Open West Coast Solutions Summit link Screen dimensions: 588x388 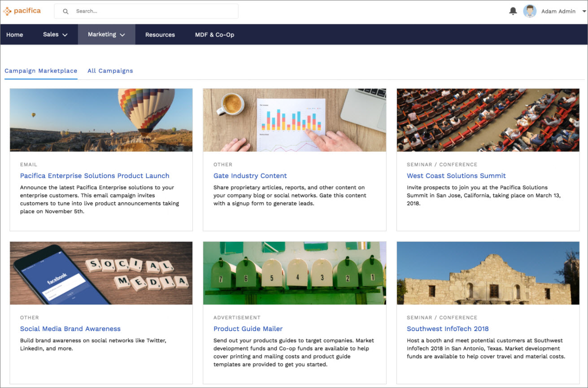[x=456, y=176]
